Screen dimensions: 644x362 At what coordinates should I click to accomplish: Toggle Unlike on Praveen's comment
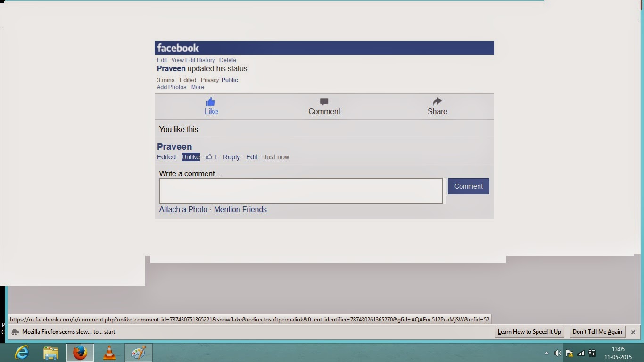(x=190, y=157)
